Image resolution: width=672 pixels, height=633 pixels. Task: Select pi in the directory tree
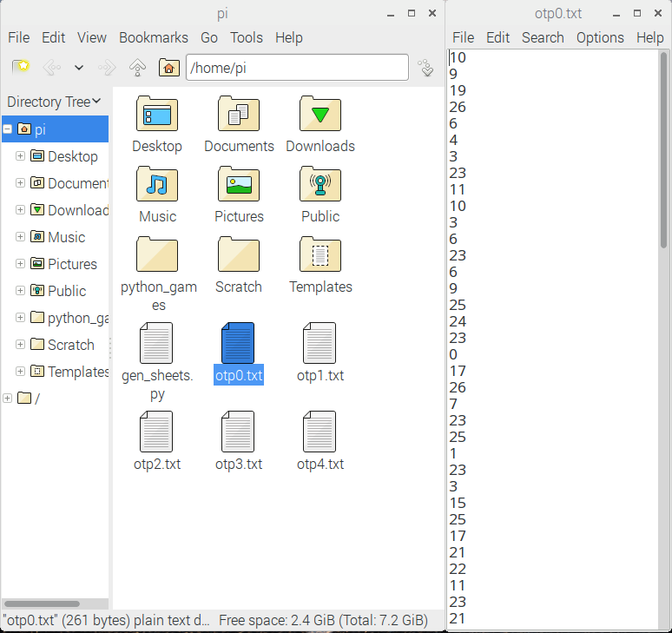tap(55, 129)
